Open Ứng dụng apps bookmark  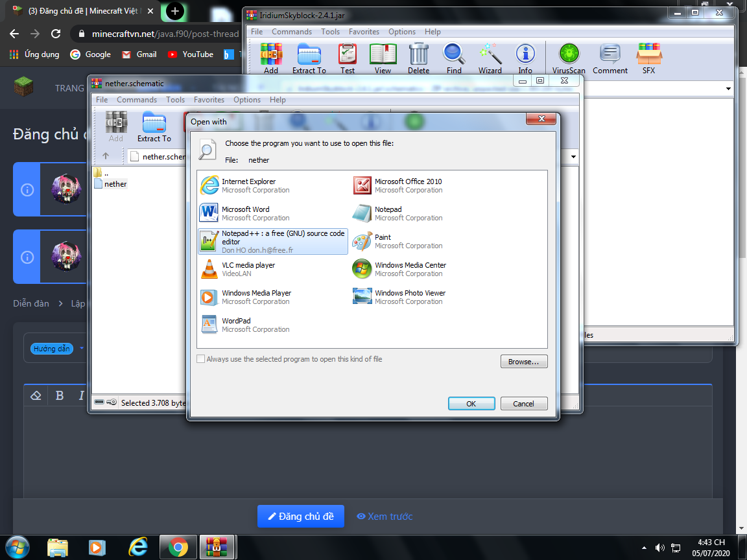point(34,54)
